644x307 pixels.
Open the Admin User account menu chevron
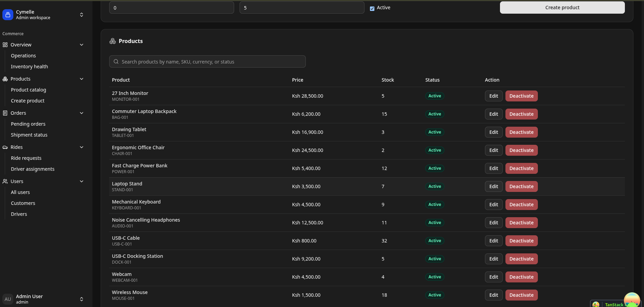pos(82,299)
